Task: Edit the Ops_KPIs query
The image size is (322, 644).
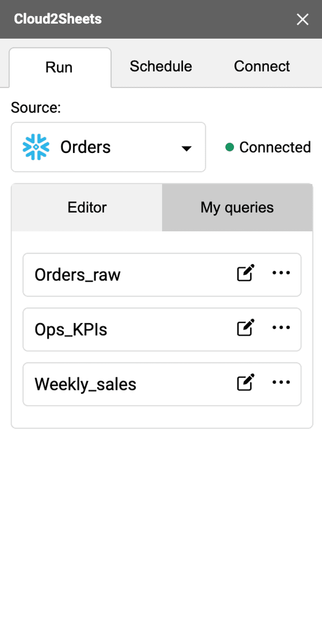Action: click(x=246, y=328)
